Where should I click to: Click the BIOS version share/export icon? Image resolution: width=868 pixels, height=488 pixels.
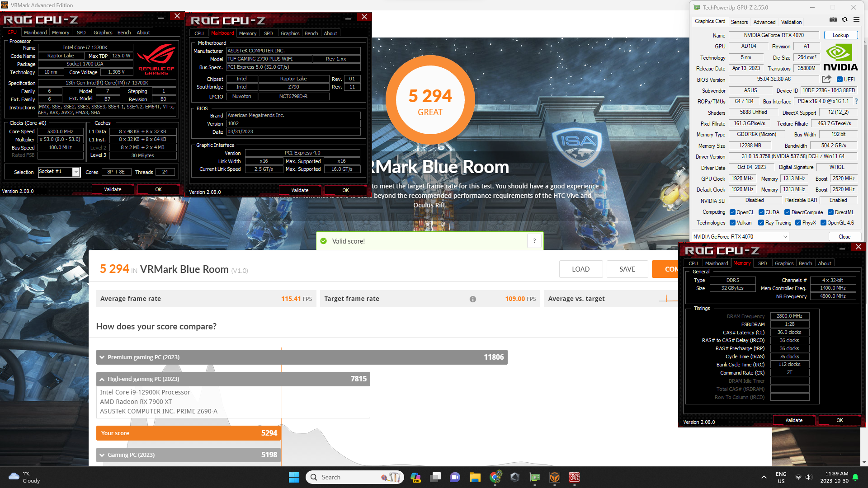tap(826, 79)
